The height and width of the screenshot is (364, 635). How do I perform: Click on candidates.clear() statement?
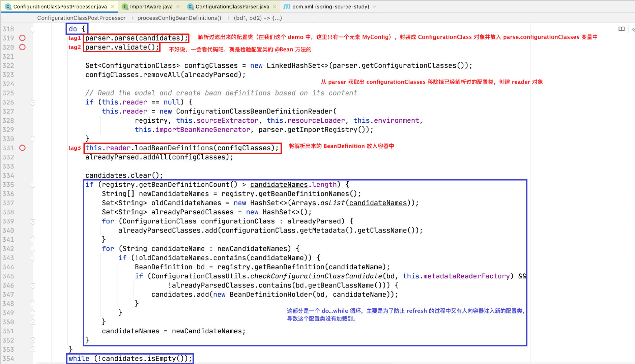(x=124, y=176)
